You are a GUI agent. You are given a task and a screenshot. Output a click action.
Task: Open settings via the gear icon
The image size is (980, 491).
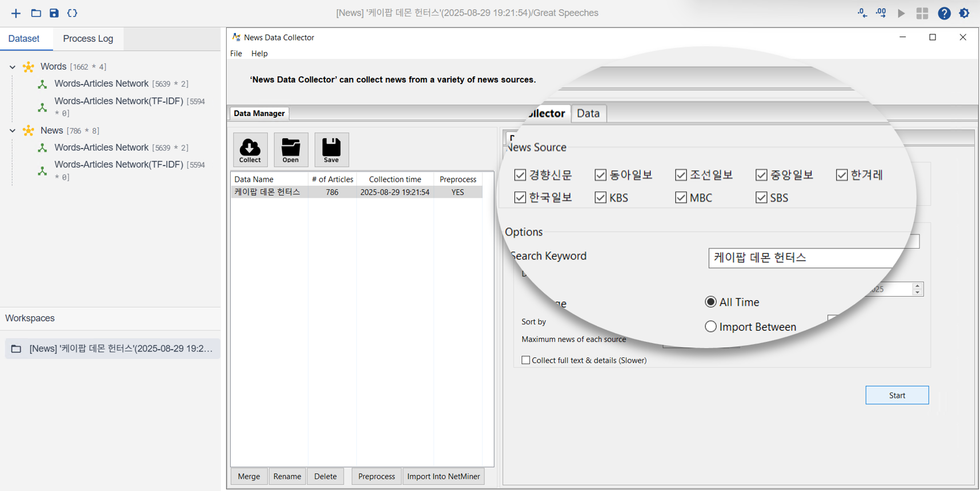coord(965,13)
